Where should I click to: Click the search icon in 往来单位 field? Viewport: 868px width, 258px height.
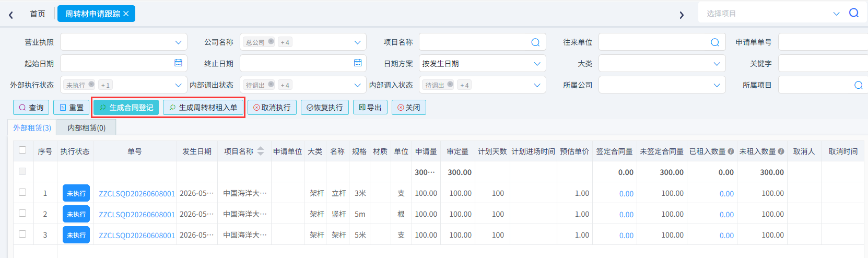715,42
